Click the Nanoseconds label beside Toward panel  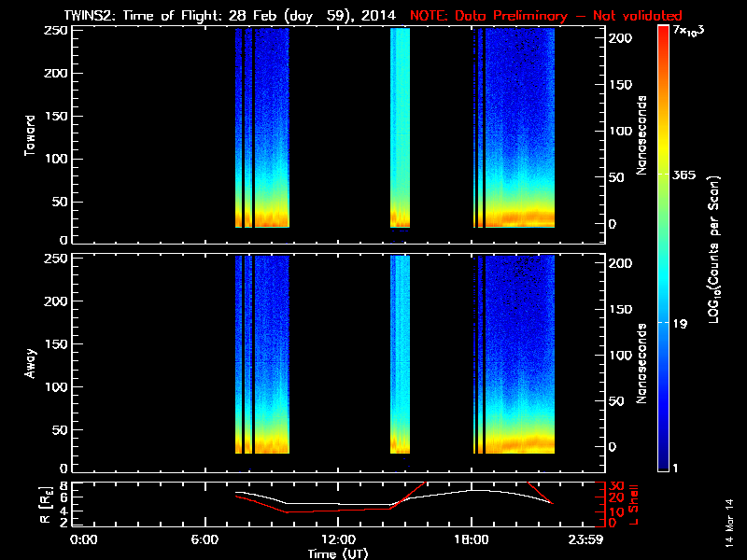(643, 133)
